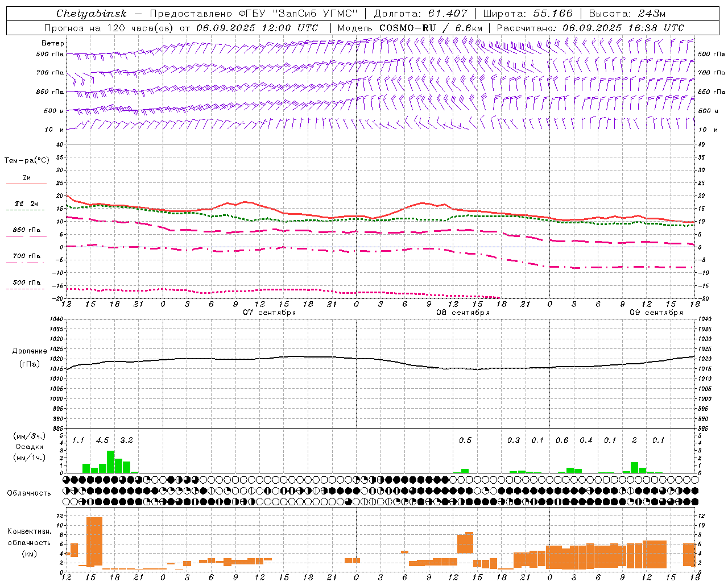Click the 'Давление' pressure panel label
This screenshot has height=582, width=728.
tap(29, 351)
